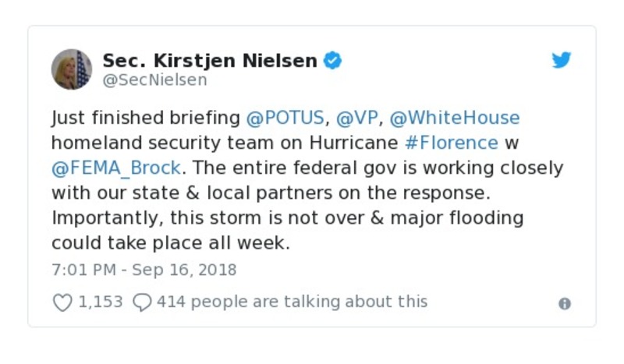
Task: Click the @VP mention
Action: click(x=355, y=118)
